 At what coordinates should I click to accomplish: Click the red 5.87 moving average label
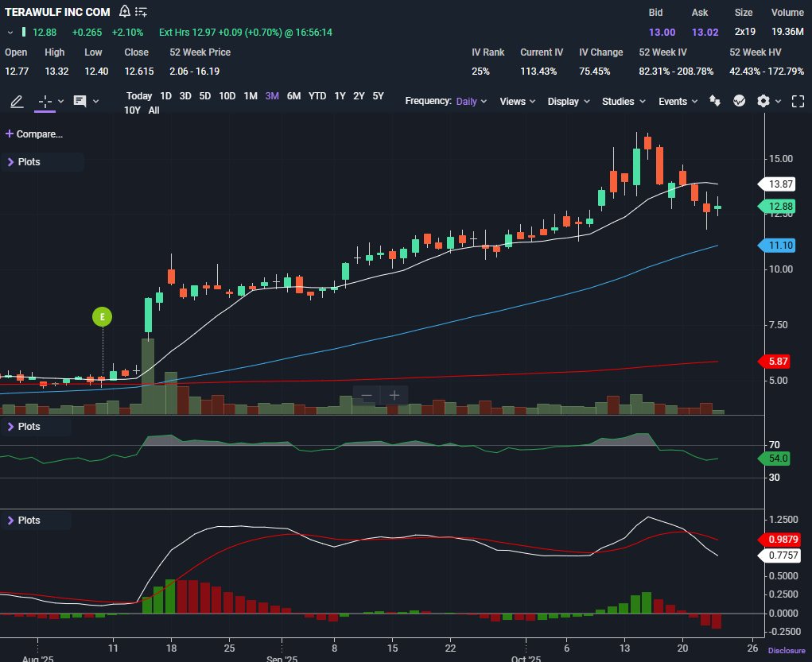pos(774,362)
